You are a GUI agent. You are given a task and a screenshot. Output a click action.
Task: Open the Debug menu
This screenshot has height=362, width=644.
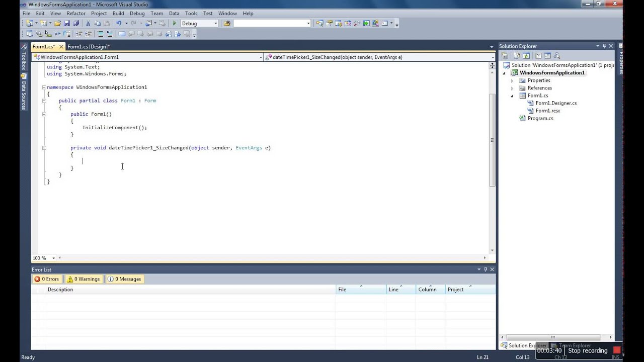tap(137, 14)
